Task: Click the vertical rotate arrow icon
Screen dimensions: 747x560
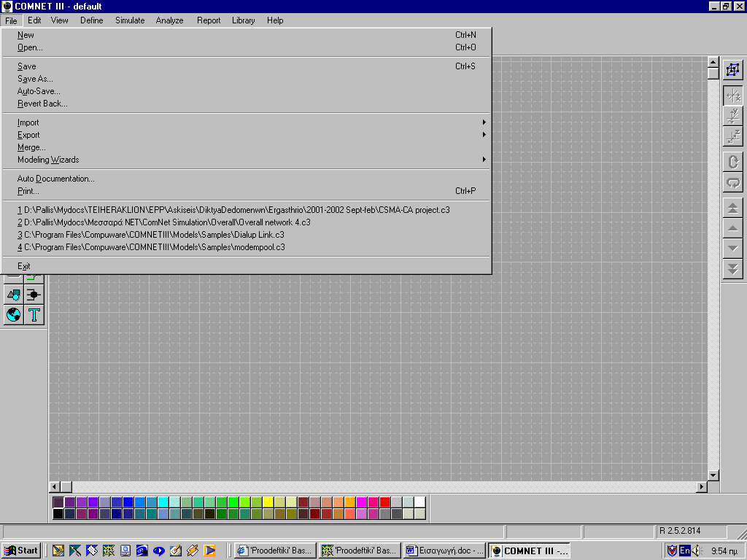Action: coord(732,162)
